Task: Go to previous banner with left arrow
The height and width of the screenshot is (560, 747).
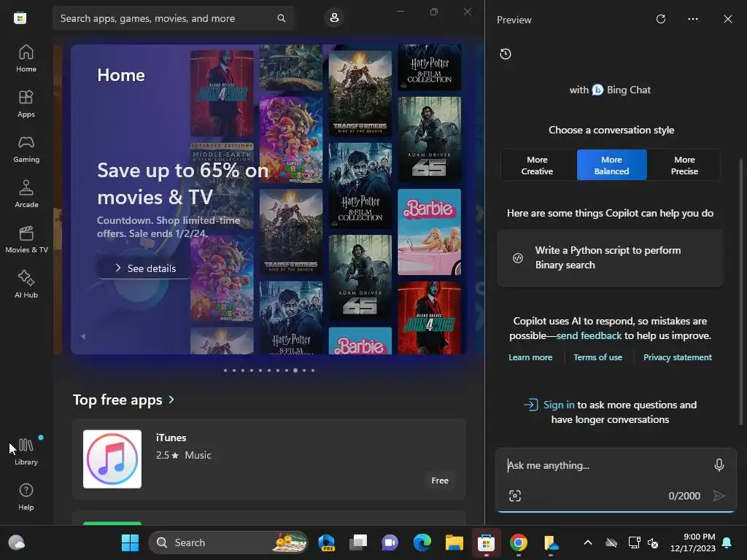Action: coord(83,336)
